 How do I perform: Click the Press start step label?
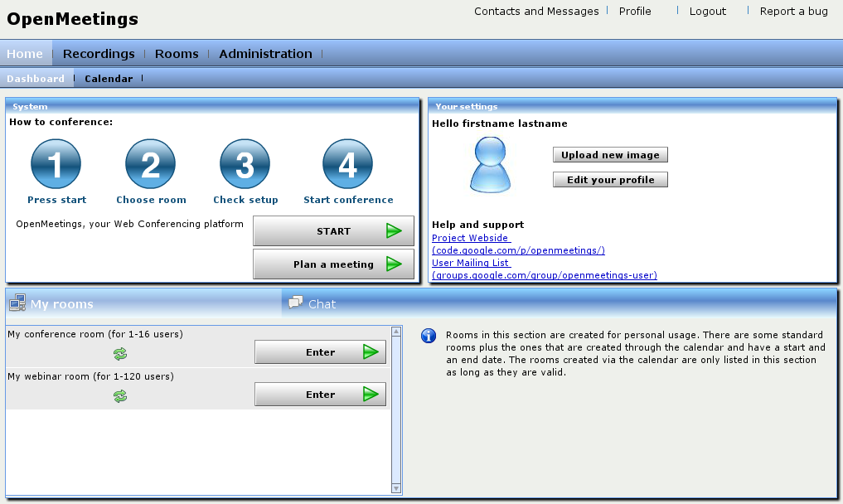[57, 200]
